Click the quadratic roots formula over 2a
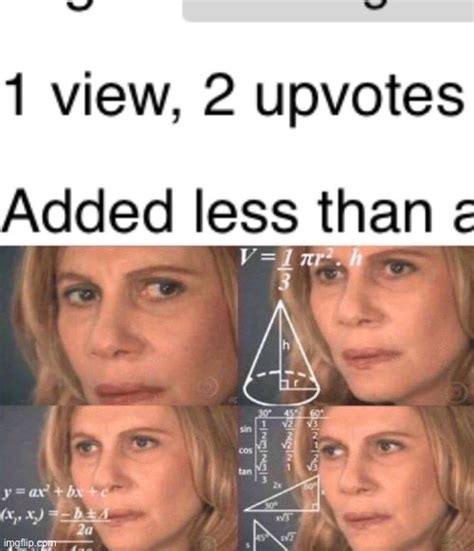 click(56, 520)
